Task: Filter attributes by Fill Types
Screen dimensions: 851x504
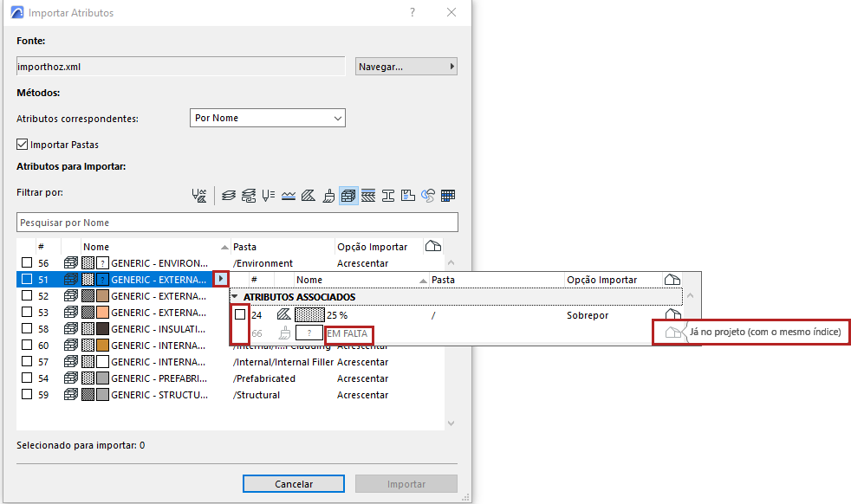Action: pyautogui.click(x=308, y=195)
